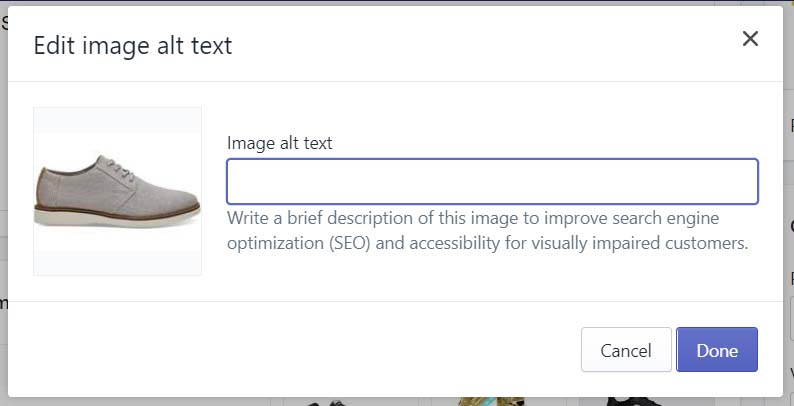Click the 'Edit image alt text' heading
This screenshot has height=406, width=794.
tap(133, 46)
